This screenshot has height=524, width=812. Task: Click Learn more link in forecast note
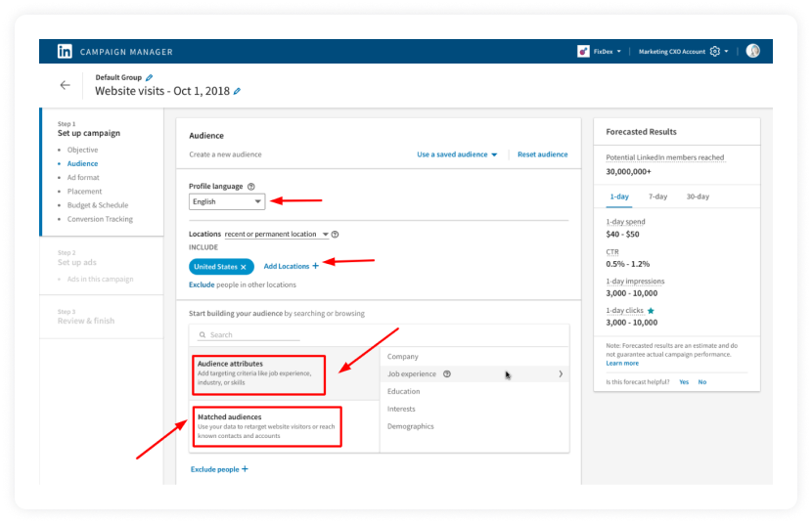pos(622,363)
